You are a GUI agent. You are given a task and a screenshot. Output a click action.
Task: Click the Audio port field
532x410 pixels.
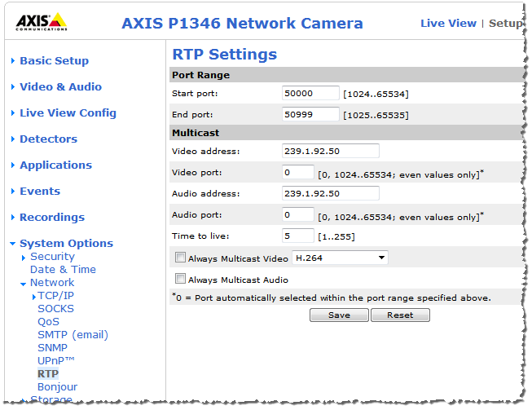pyautogui.click(x=298, y=215)
